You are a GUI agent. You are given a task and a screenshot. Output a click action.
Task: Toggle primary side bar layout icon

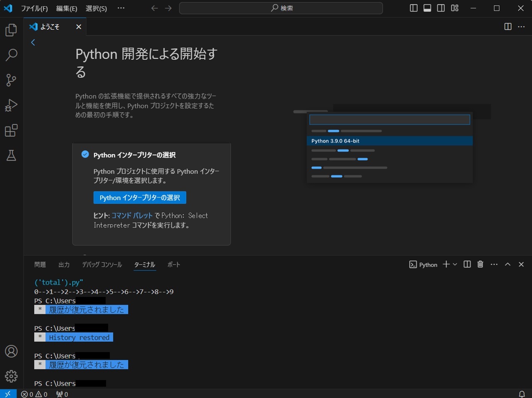pos(414,8)
